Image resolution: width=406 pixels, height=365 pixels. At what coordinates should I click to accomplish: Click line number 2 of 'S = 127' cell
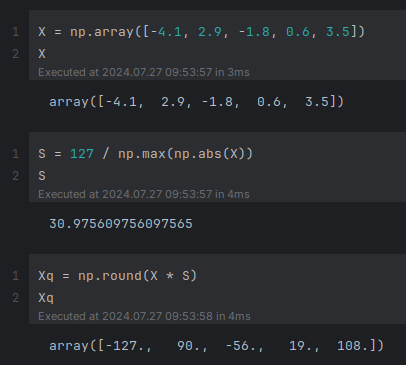point(16,176)
